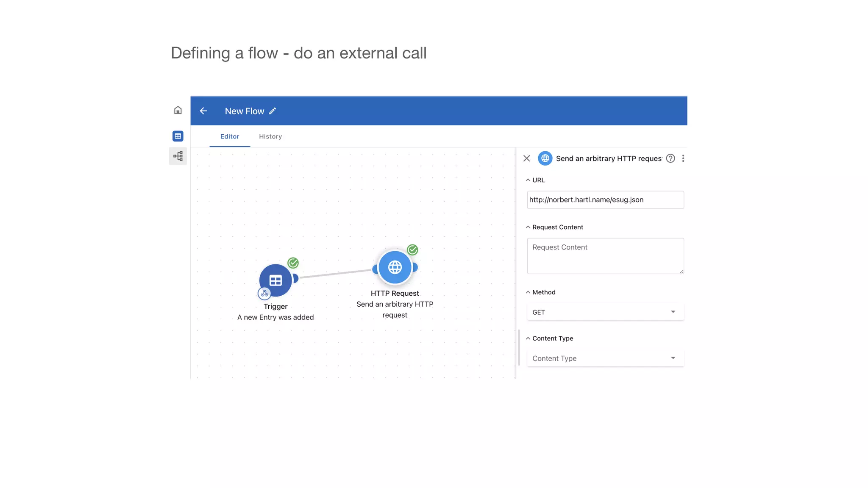Select the Trigger node table icon
This screenshot has height=488, width=868.
[275, 280]
